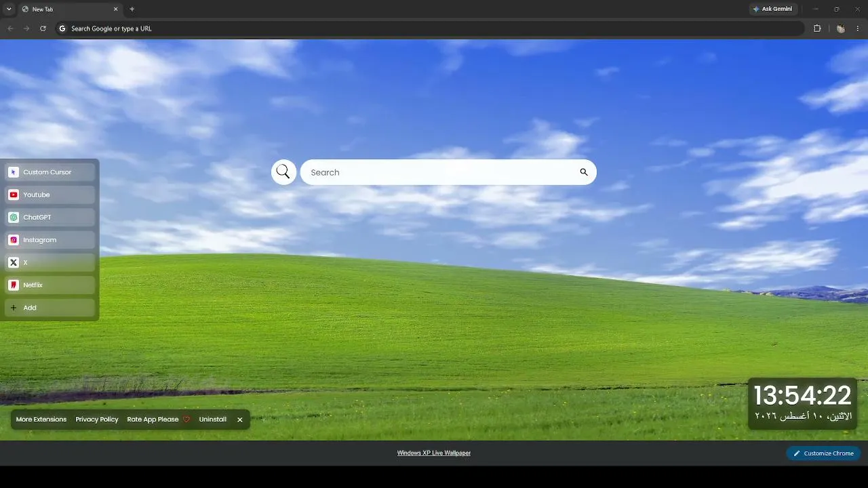
Task: Open the Windows XP Live Wallpaper link
Action: [x=434, y=453]
